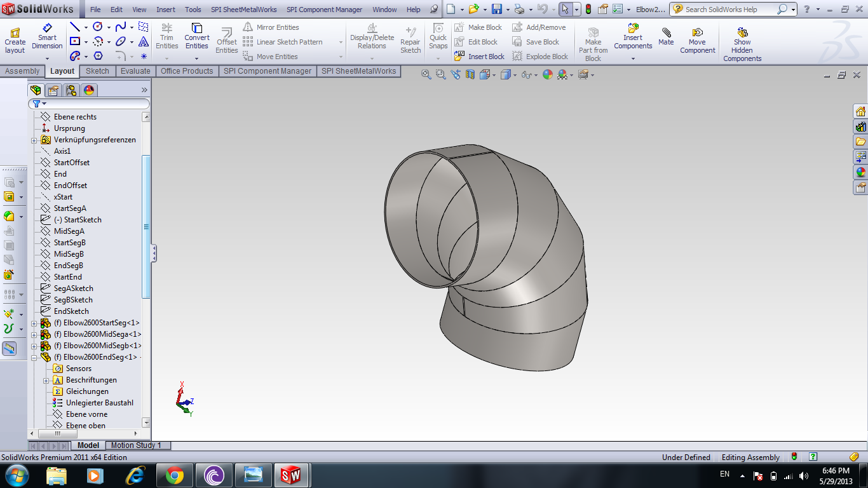Switch to the Evaluate tab
Viewport: 868px width, 488px height.
135,71
